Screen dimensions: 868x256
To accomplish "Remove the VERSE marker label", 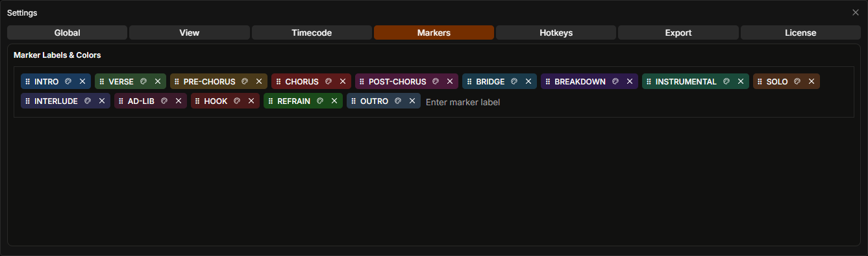I will [158, 82].
